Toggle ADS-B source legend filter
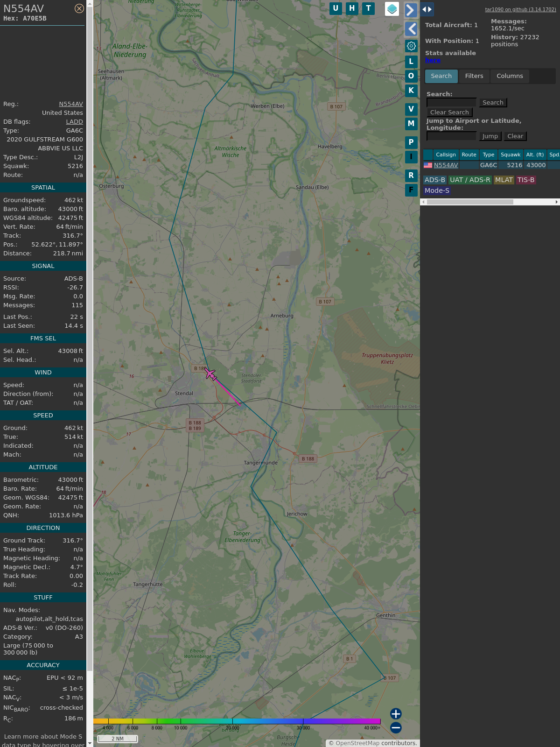 point(435,180)
